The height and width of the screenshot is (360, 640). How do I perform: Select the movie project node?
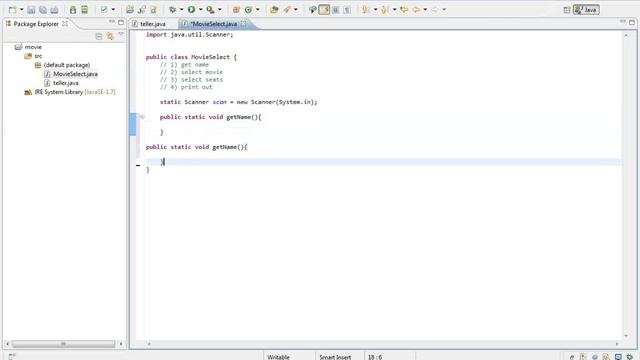point(29,47)
